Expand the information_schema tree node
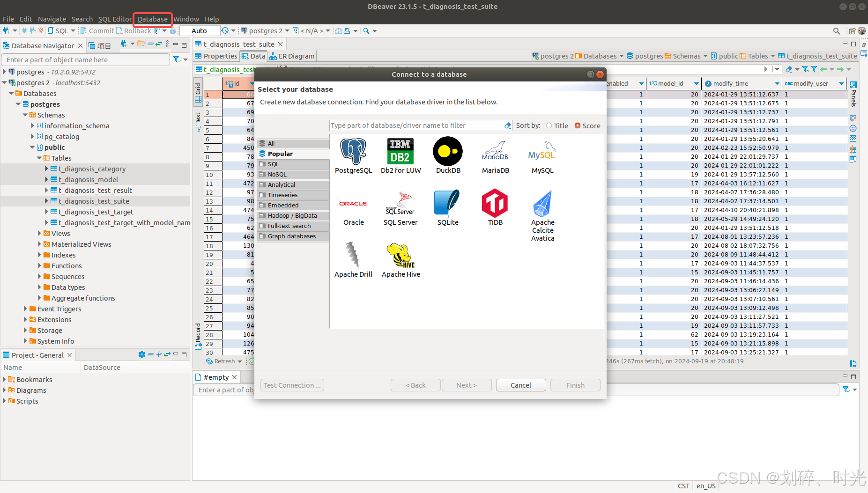868x493 pixels. pos(32,125)
